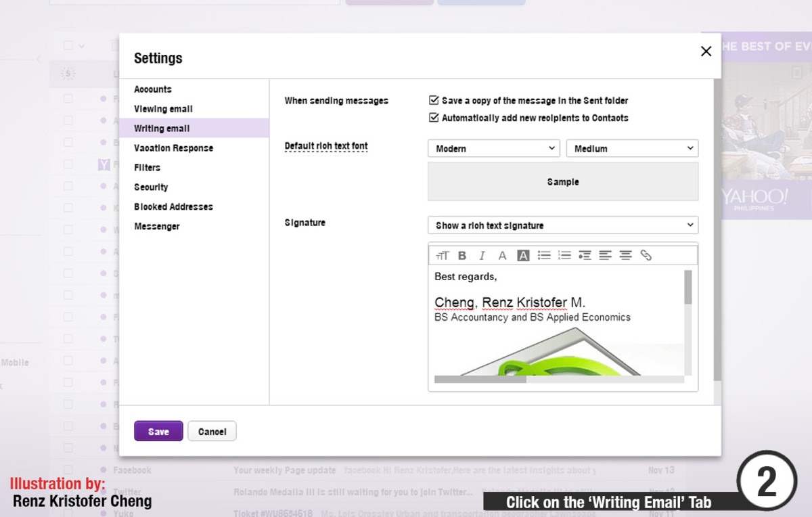Click the Cancel button
The width and height of the screenshot is (812, 517).
coord(212,432)
